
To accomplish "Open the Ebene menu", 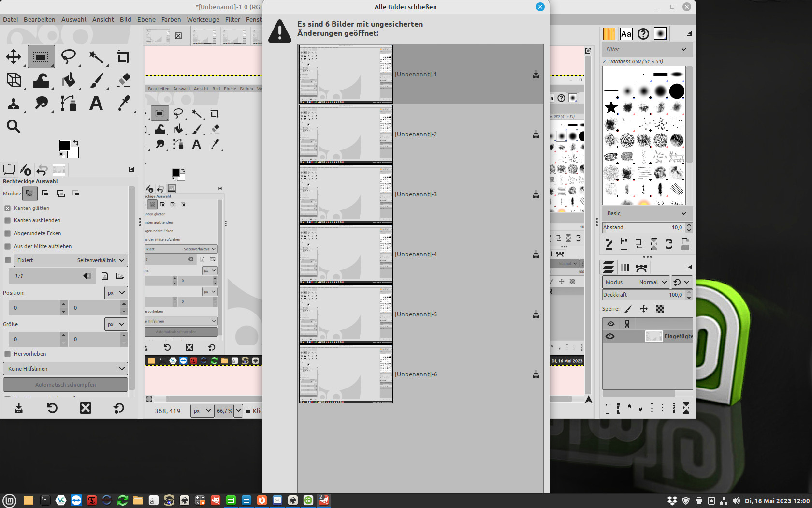I will coord(146,19).
